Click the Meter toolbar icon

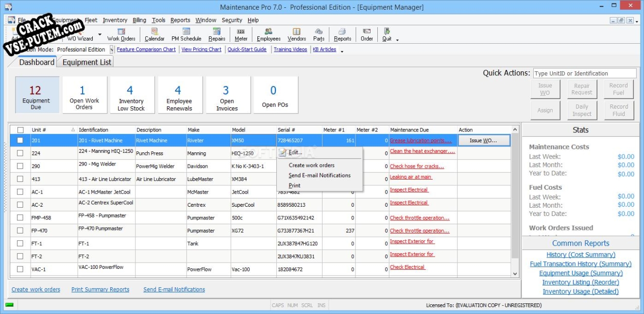click(x=241, y=34)
